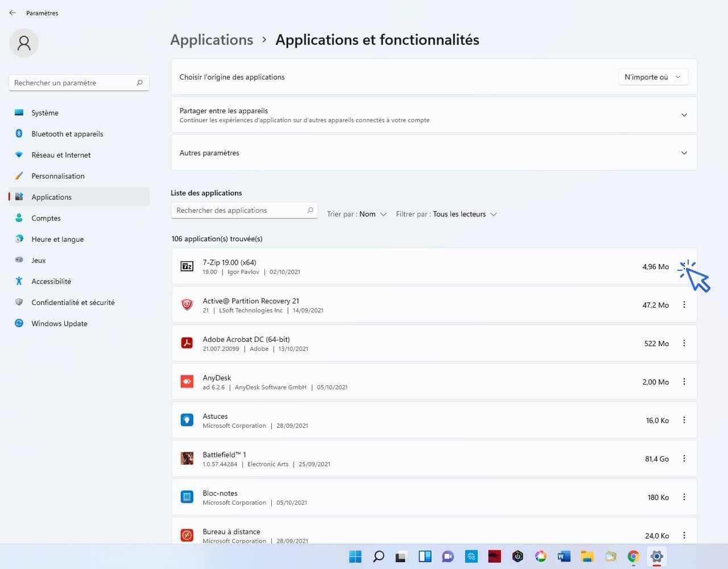
Task: Open taskbar Search
Action: coord(379,556)
